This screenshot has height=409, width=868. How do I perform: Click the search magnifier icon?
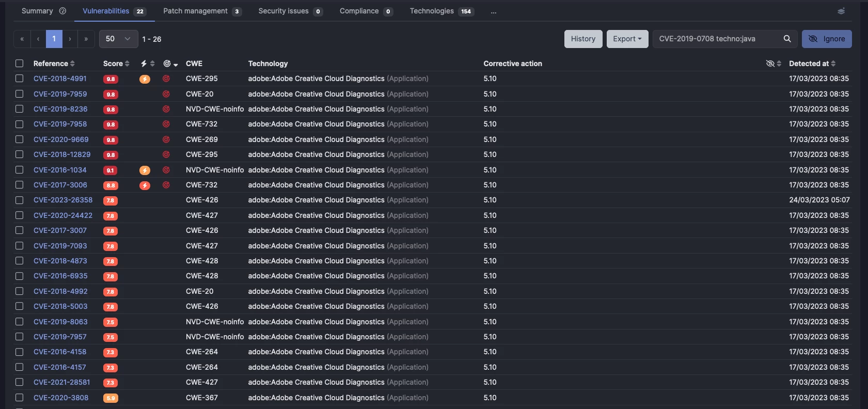pyautogui.click(x=787, y=39)
